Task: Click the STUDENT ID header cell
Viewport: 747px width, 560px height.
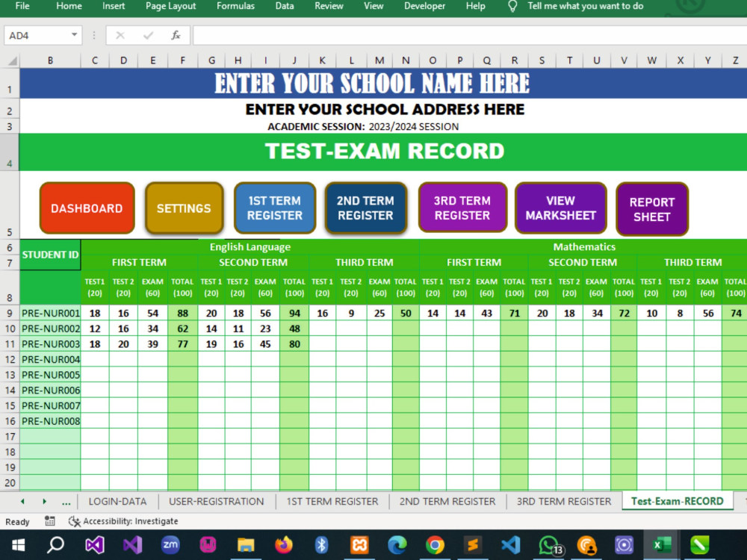Action: (50, 255)
